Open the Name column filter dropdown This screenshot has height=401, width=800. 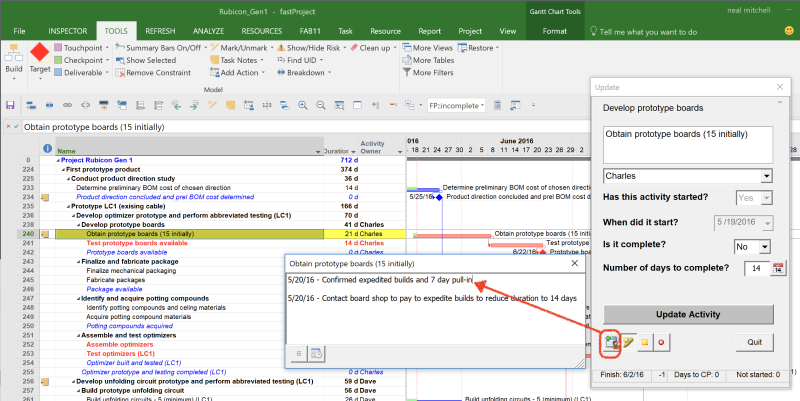tap(318, 152)
